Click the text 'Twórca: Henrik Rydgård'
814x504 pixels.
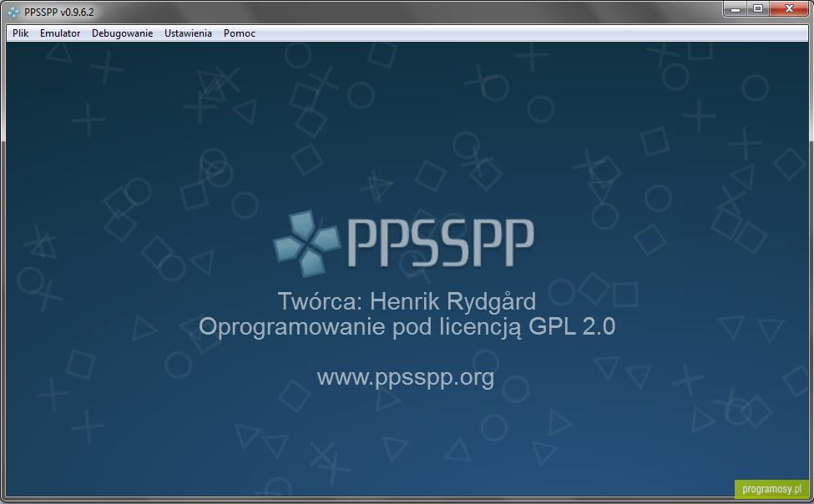click(407, 301)
